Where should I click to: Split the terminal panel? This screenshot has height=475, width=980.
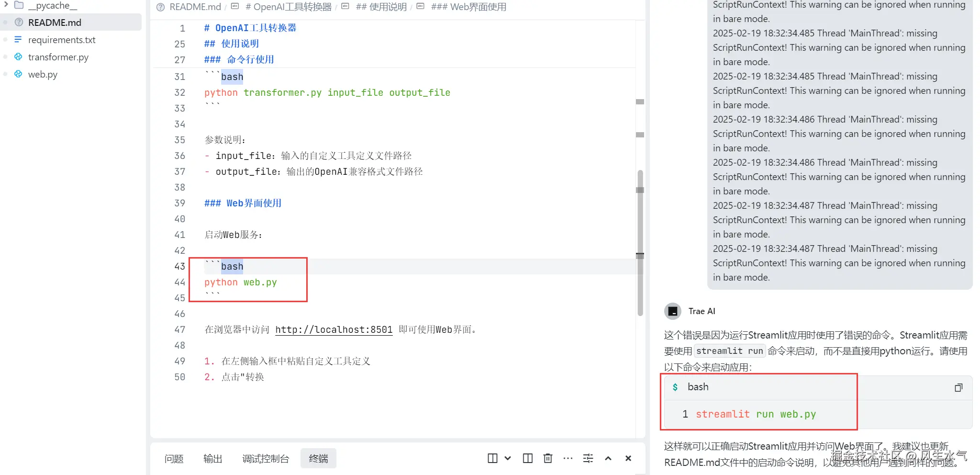tap(528, 458)
